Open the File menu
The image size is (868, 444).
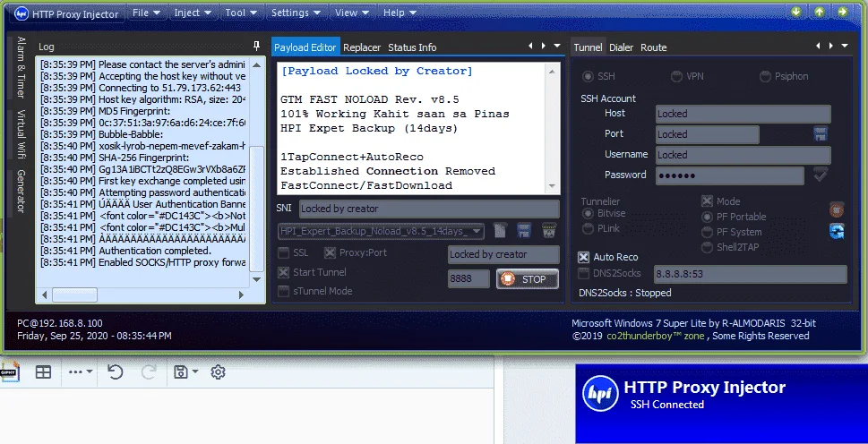(146, 13)
